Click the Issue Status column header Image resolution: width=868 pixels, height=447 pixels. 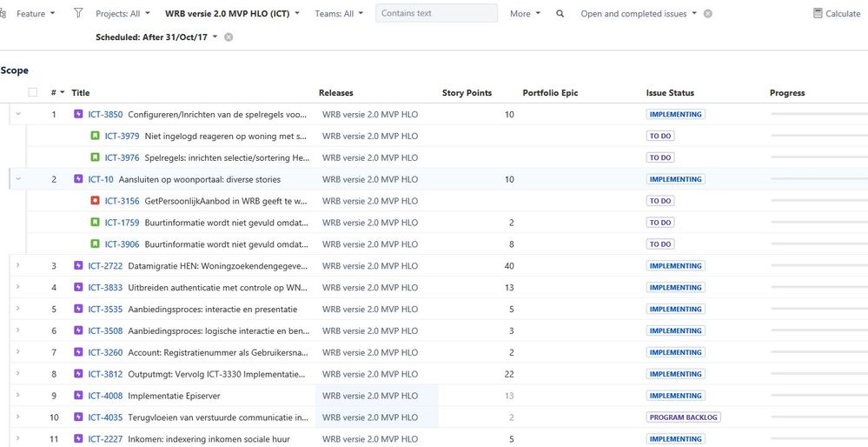(x=670, y=93)
